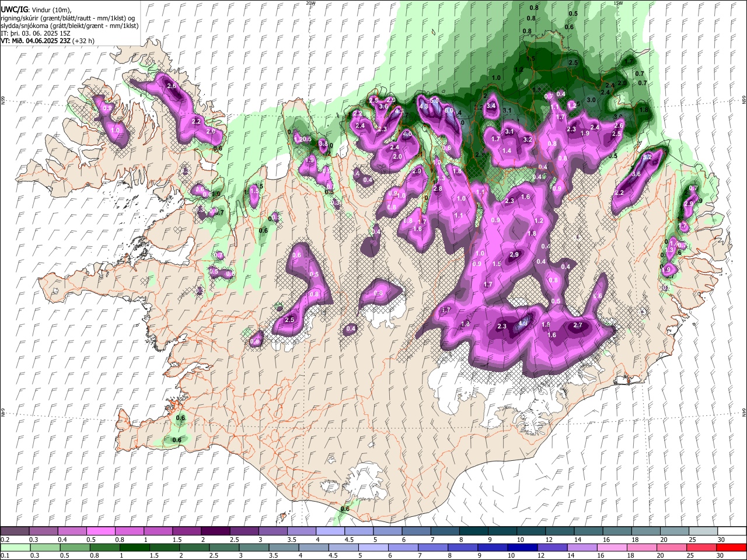
Task: Click the '0.1' label on the rain scale
Action: tap(5, 555)
